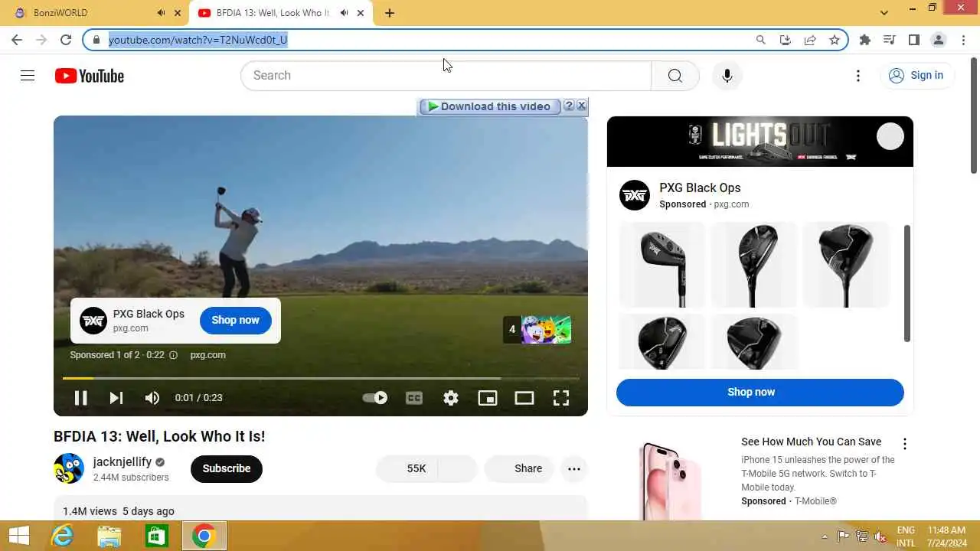This screenshot has height=551, width=980.
Task: Toggle the Chrome side panel
Action: pos(914,40)
